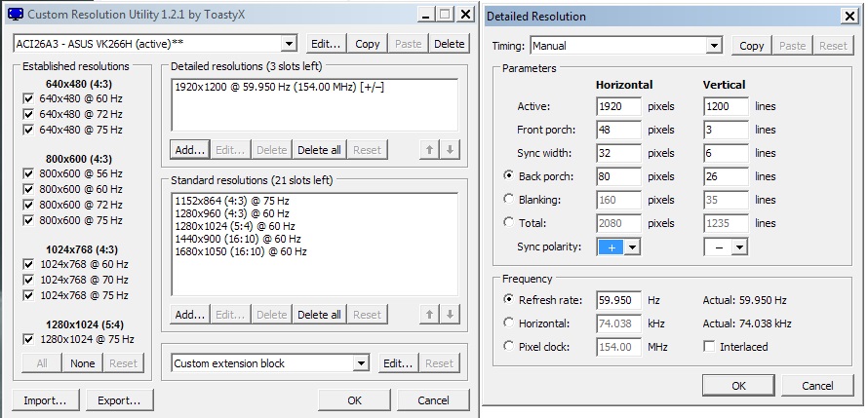Select the Blanking radio button
The width and height of the screenshot is (868, 418).
tap(507, 199)
